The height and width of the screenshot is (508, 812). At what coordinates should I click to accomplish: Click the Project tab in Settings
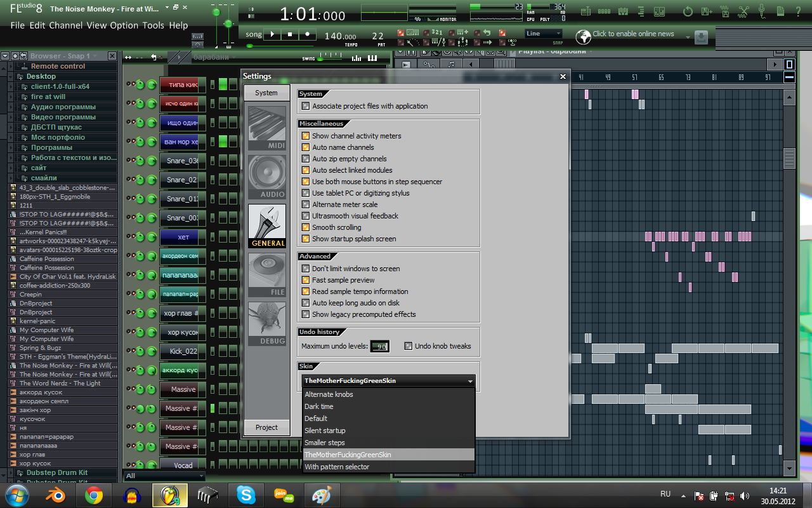pos(266,427)
